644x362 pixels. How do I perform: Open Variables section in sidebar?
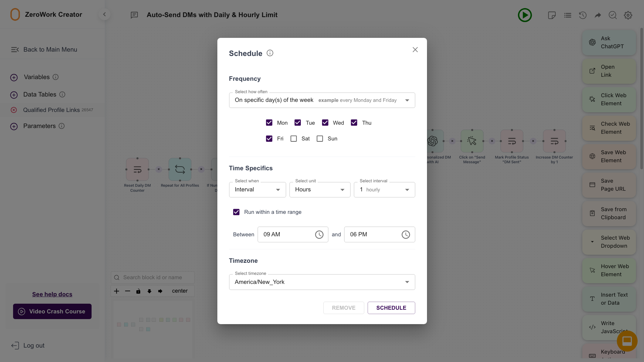click(37, 77)
